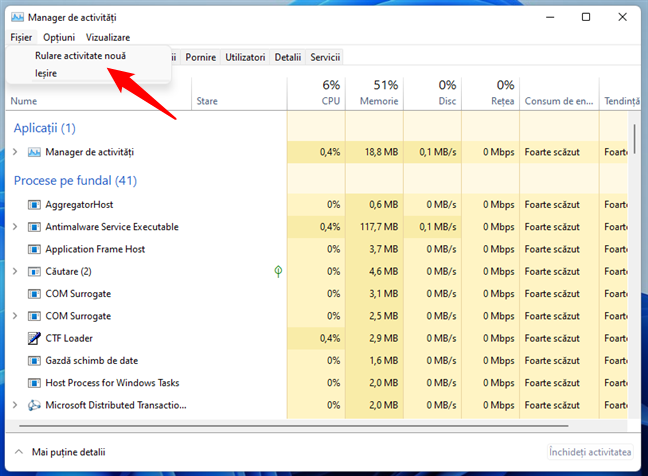Click the AggregatorHost process icon
This screenshot has height=476, width=648.
point(34,205)
